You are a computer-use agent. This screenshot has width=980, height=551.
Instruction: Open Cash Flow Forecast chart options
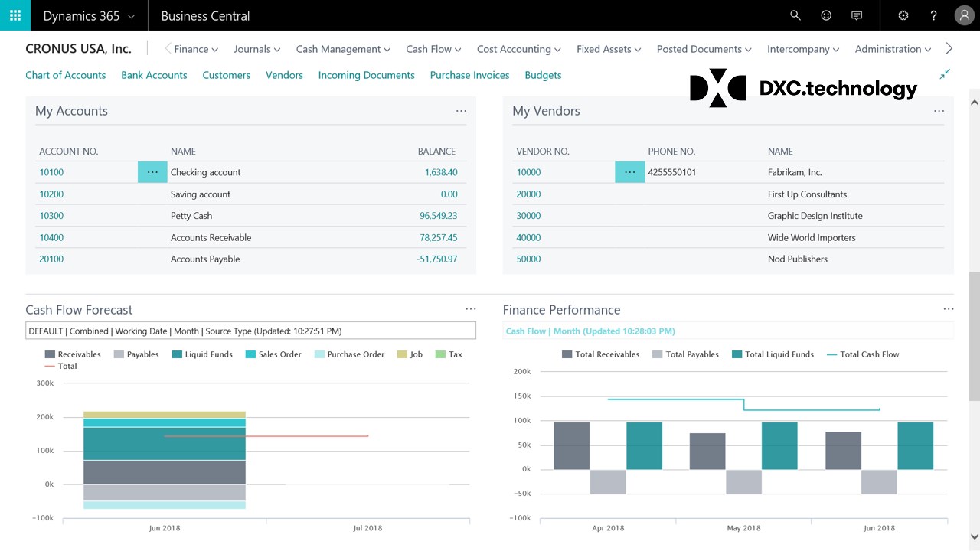pyautogui.click(x=471, y=309)
